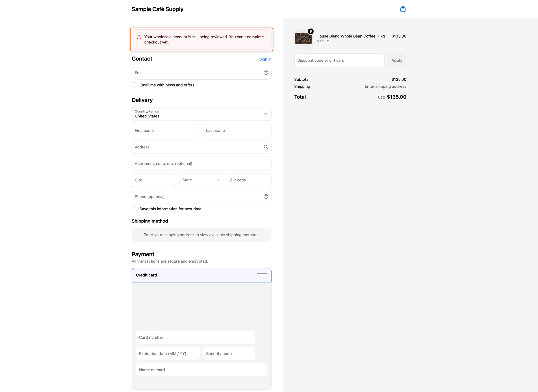Click the Security code field

(229, 353)
